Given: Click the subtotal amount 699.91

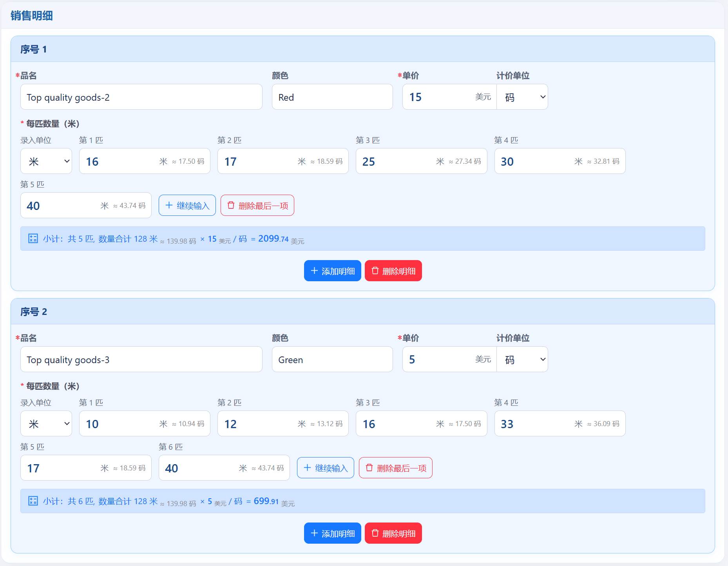Looking at the screenshot, I should [x=266, y=501].
